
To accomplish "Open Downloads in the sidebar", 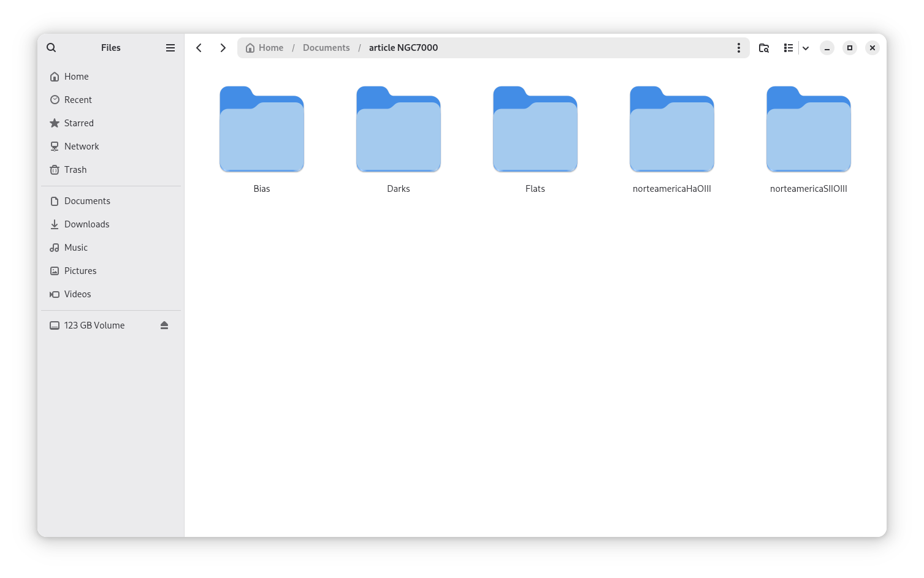I will [111, 224].
